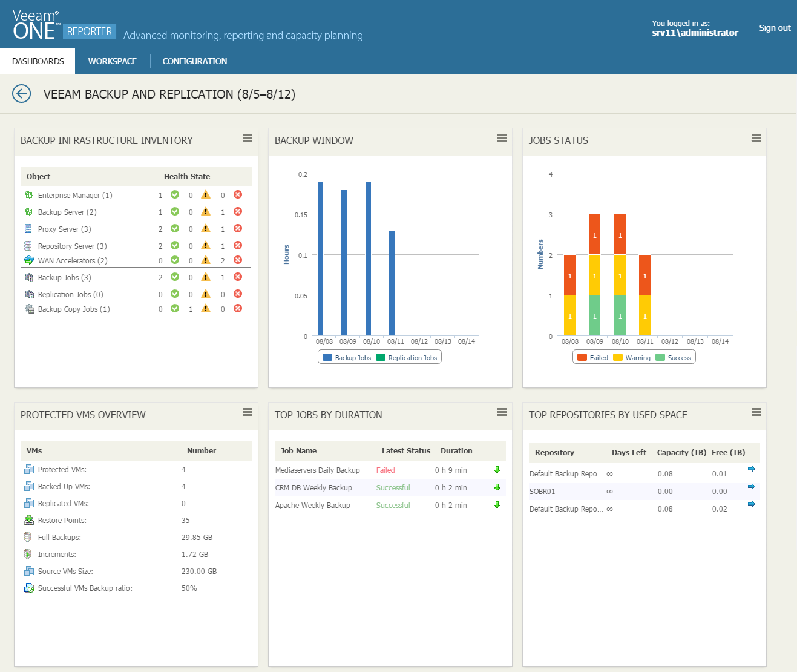Click red error icon in Proxy Server row
The image size is (797, 672).
tap(238, 228)
